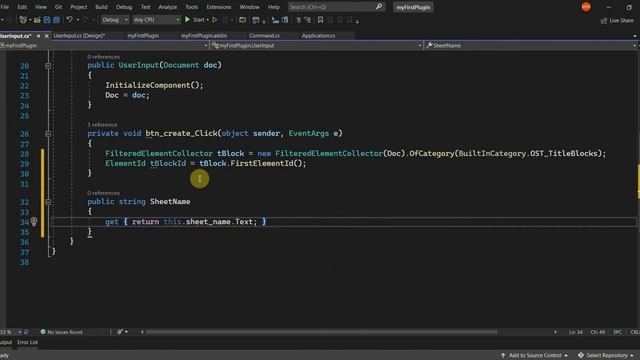Open the Extensions menu
This screenshot has width=640, height=360.
coord(218,7)
